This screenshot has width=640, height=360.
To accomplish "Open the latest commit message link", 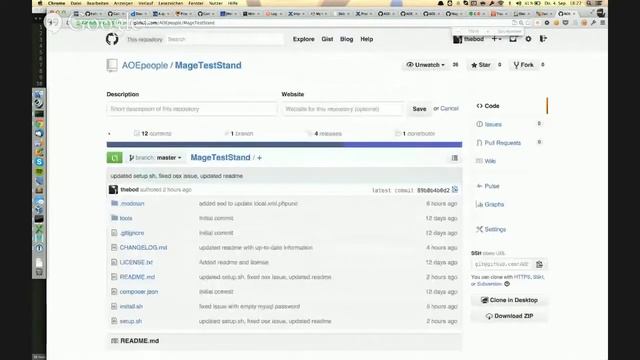I will click(177, 176).
